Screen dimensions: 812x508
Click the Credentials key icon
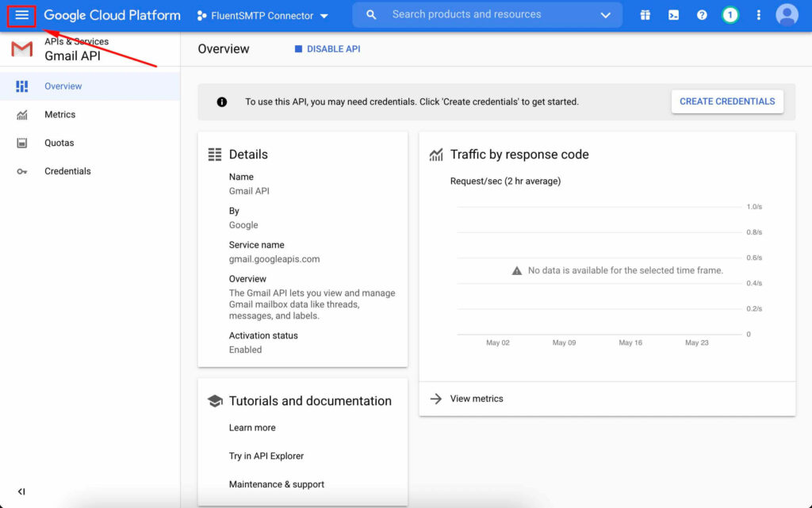[x=21, y=171]
